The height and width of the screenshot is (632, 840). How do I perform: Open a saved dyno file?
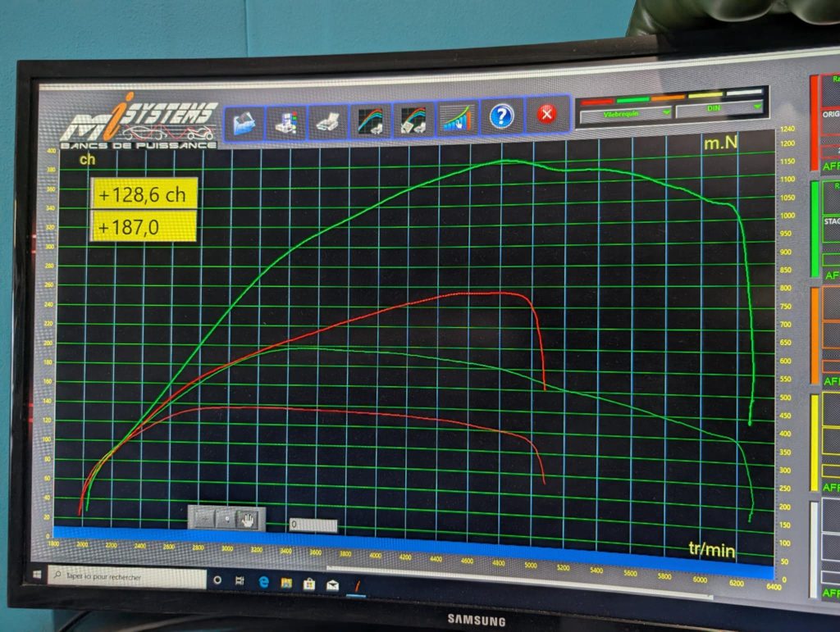pos(244,122)
